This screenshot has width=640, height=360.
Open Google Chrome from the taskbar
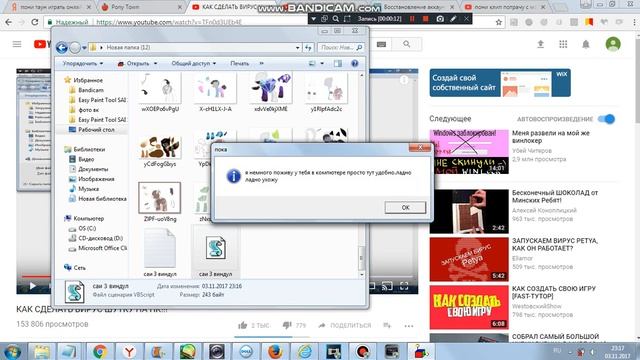[100, 351]
